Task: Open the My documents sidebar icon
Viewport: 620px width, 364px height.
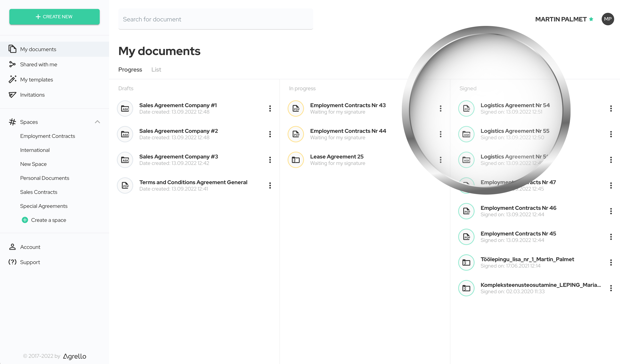Action: pyautogui.click(x=13, y=49)
